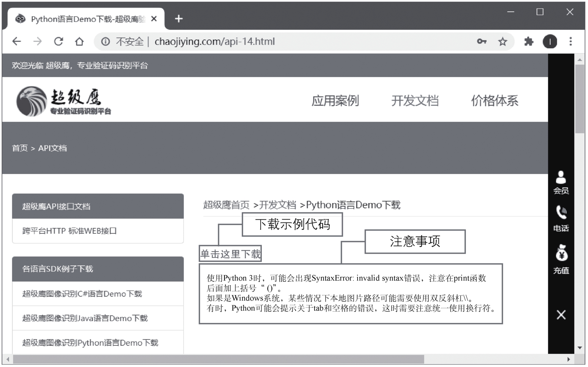
Task: Open Chrome's three-dot menu
Action: click(x=570, y=41)
